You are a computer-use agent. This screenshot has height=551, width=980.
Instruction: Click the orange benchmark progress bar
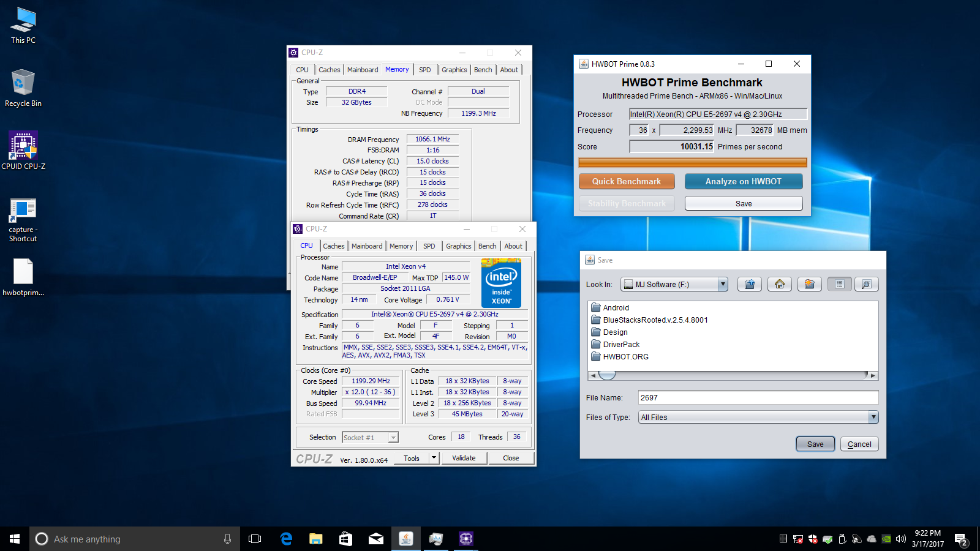pos(693,162)
